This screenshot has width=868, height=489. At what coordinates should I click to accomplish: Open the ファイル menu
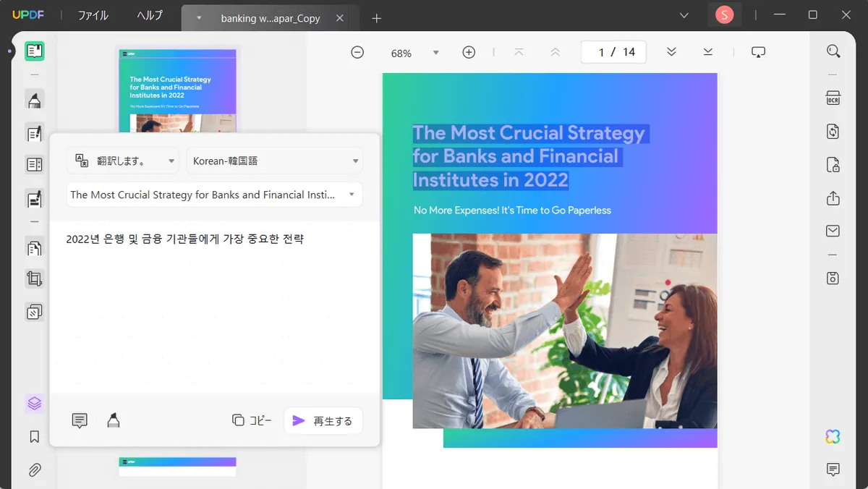[x=93, y=15]
